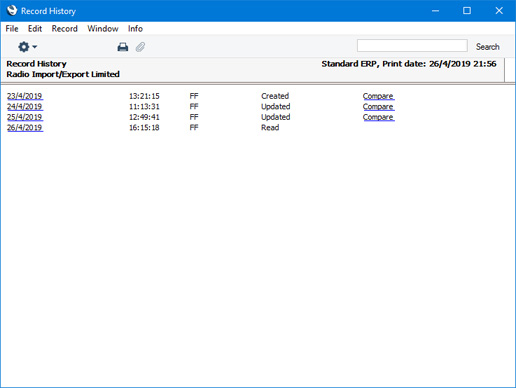The width and height of the screenshot is (516, 388).
Task: Click the Read action text
Action: tap(270, 128)
